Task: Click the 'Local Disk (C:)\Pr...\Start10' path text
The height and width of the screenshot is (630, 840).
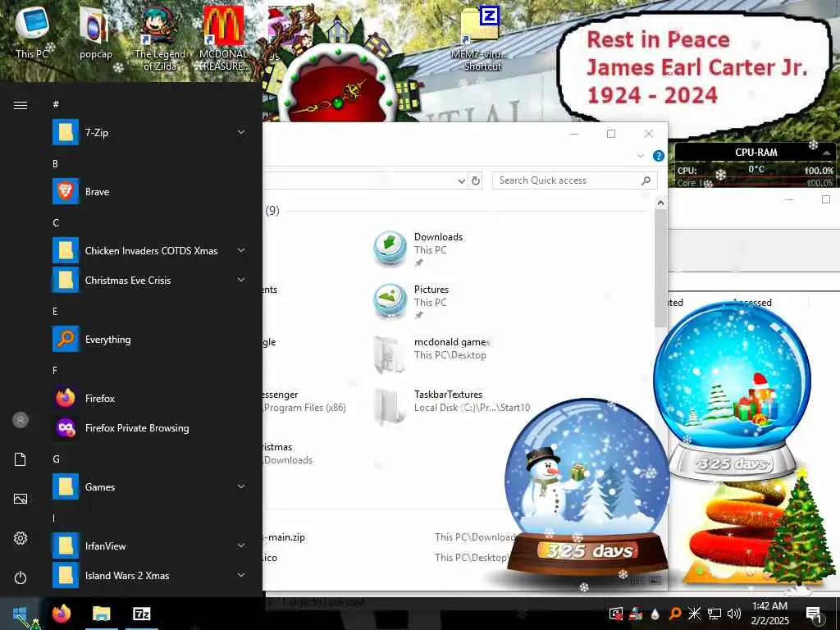Action: coord(472,408)
